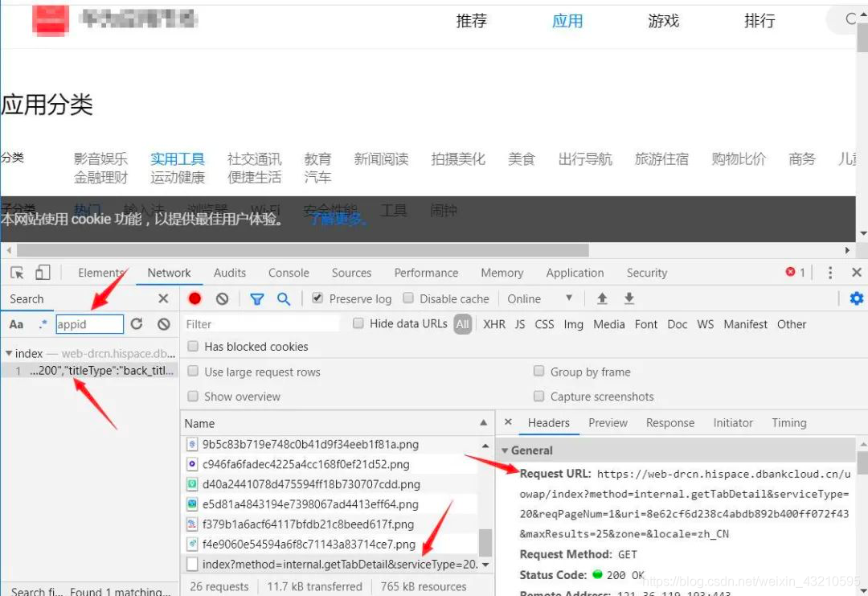
Task: Open the Timing tab
Action: pyautogui.click(x=789, y=422)
